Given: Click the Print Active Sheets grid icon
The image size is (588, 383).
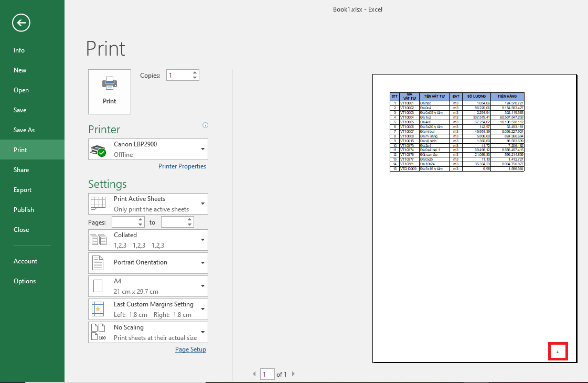Looking at the screenshot, I should coord(98,204).
